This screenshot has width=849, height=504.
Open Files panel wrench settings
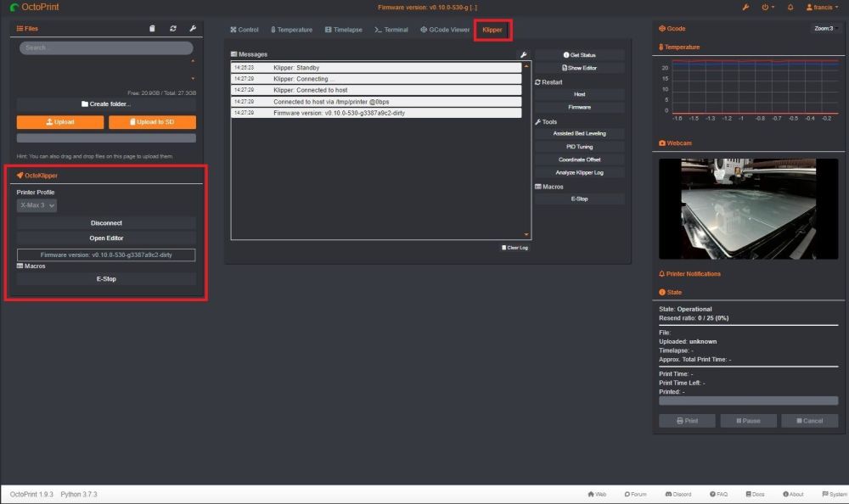click(x=192, y=29)
